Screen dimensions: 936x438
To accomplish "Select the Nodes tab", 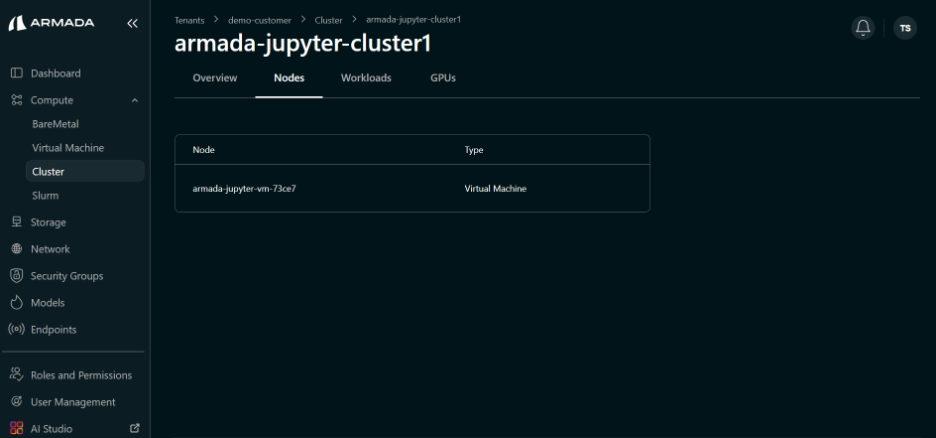I will point(289,78).
